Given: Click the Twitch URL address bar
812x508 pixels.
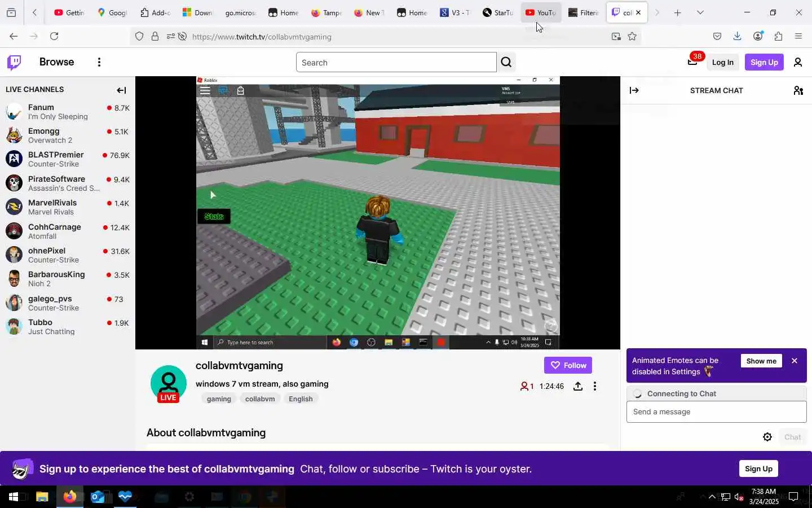Looking at the screenshot, I should (395, 37).
